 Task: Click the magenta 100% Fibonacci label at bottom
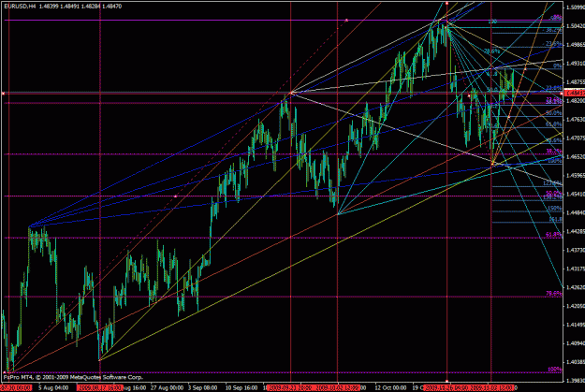pos(554,370)
